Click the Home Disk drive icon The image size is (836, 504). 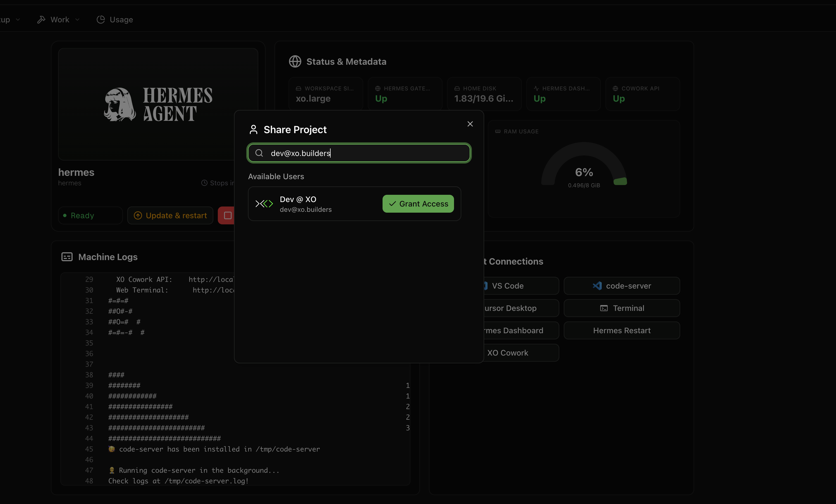[457, 88]
